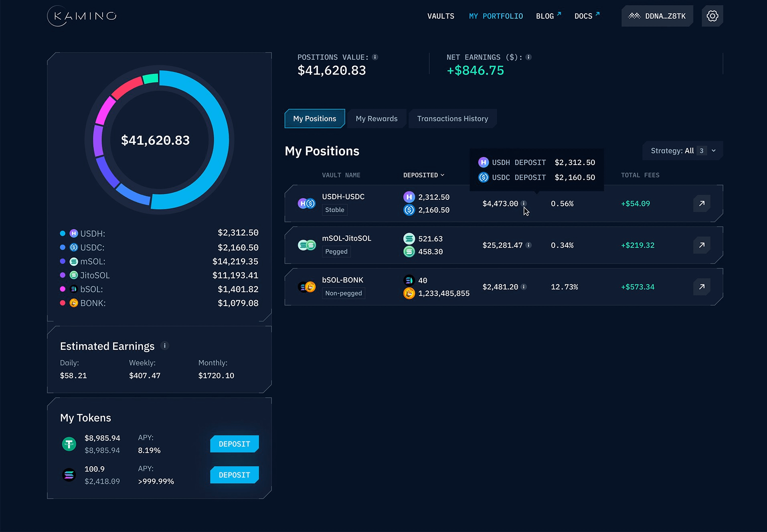767x532 pixels.
Task: Click the SOL token icon in My Tokens
Action: click(x=69, y=475)
